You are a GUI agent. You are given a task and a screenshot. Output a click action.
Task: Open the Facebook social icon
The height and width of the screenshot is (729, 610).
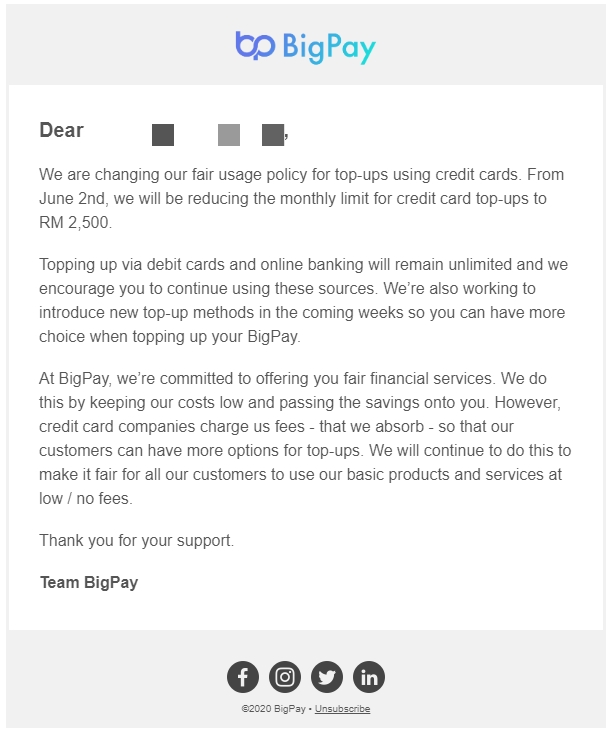(243, 677)
